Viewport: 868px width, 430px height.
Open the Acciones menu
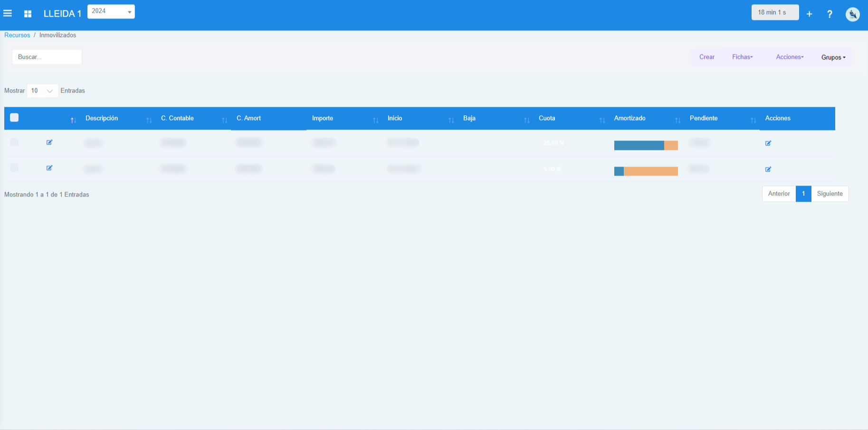pyautogui.click(x=790, y=57)
